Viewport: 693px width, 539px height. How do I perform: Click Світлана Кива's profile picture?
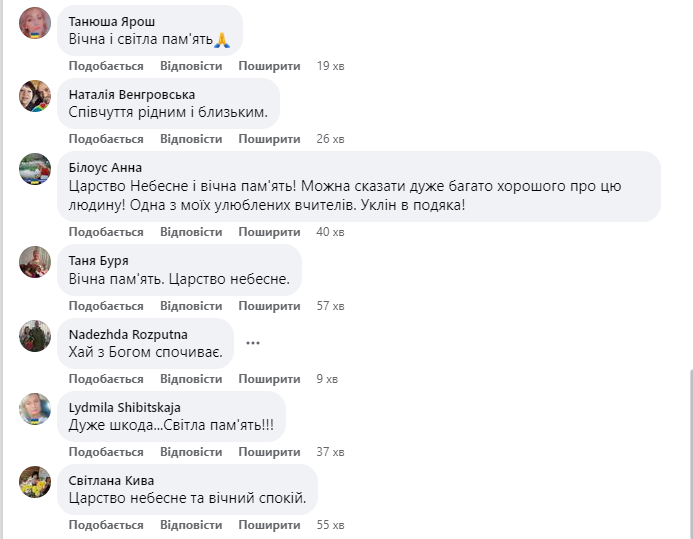(x=35, y=482)
